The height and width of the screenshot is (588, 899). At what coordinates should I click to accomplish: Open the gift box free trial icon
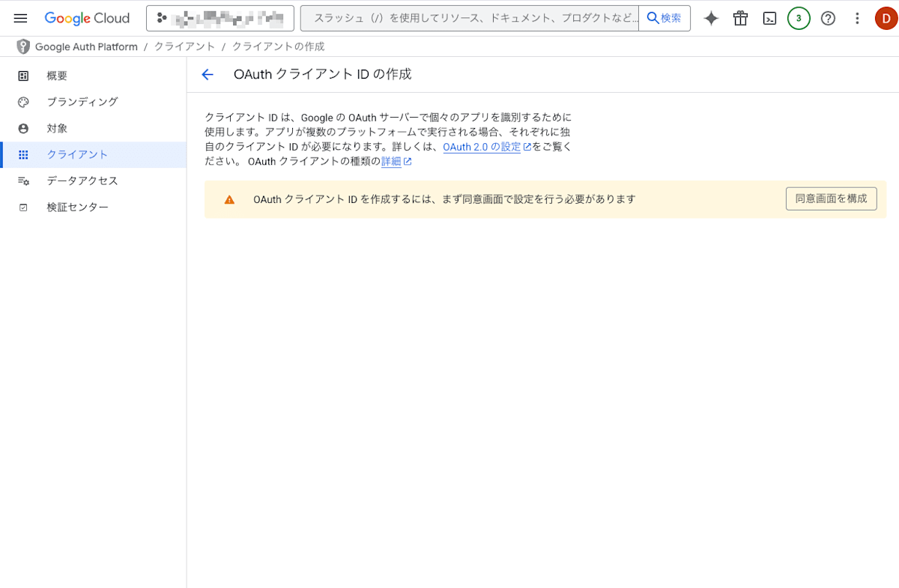[x=740, y=19]
